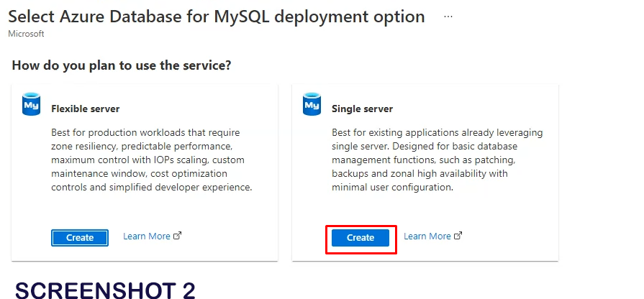This screenshot has height=299, width=644.
Task: Click the Flexible server description text
Action: pyautogui.click(x=152, y=160)
